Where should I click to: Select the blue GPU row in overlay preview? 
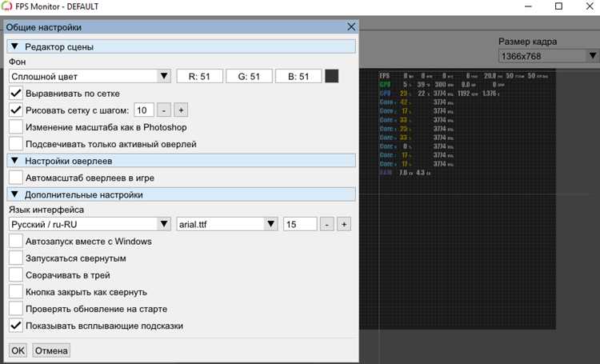pyautogui.click(x=440, y=94)
